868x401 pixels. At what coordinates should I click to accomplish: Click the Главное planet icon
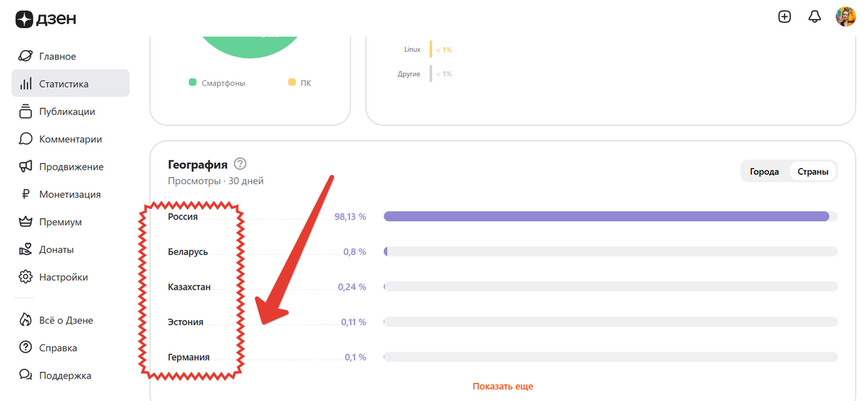click(x=26, y=56)
